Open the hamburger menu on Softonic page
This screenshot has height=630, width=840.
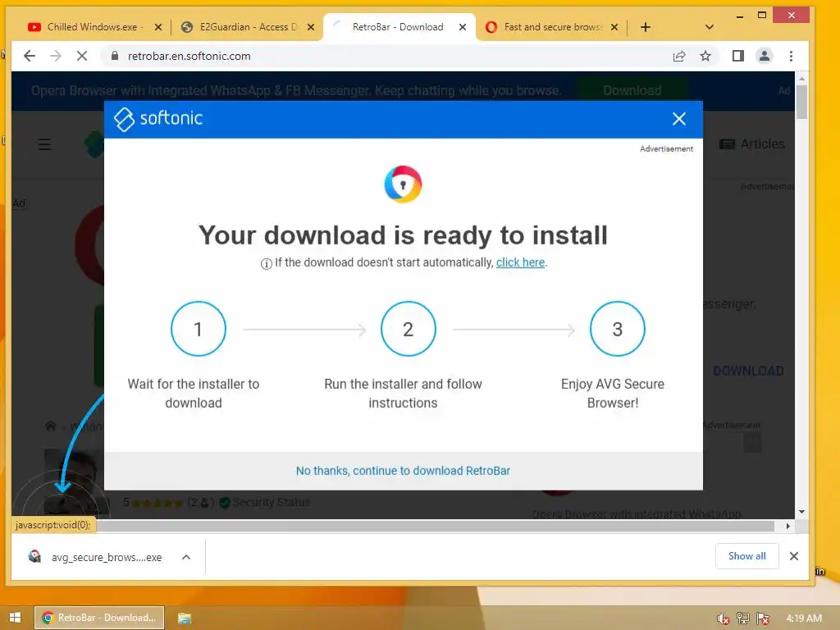[x=44, y=144]
